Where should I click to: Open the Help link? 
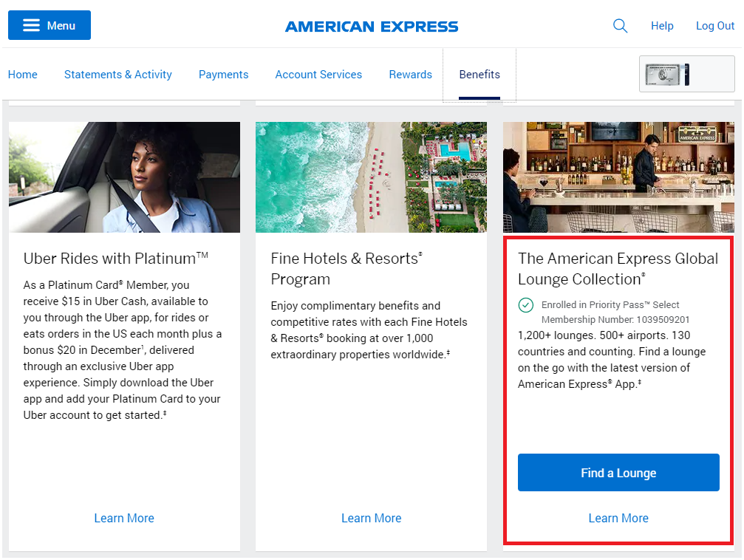(x=662, y=26)
